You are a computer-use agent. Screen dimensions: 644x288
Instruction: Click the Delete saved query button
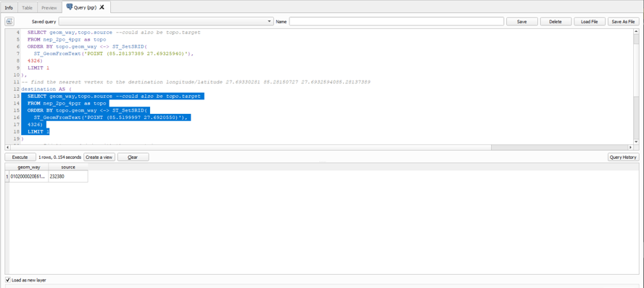point(556,21)
